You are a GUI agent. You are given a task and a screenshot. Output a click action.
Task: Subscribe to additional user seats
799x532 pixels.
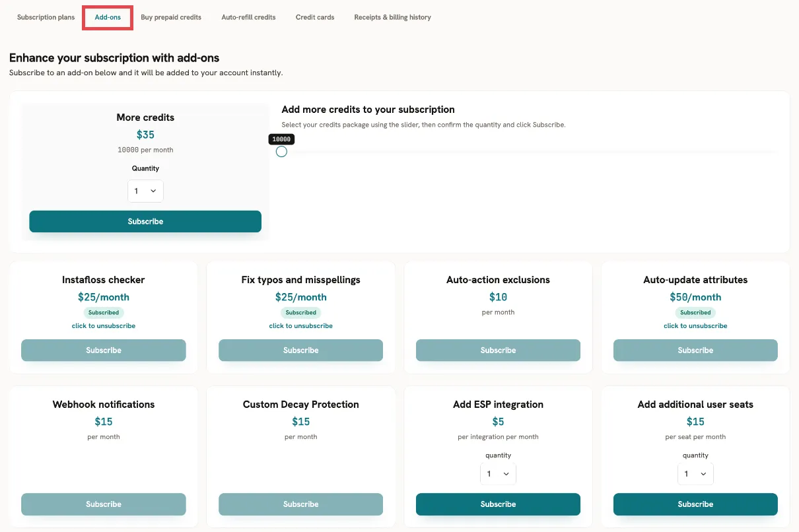pyautogui.click(x=695, y=504)
